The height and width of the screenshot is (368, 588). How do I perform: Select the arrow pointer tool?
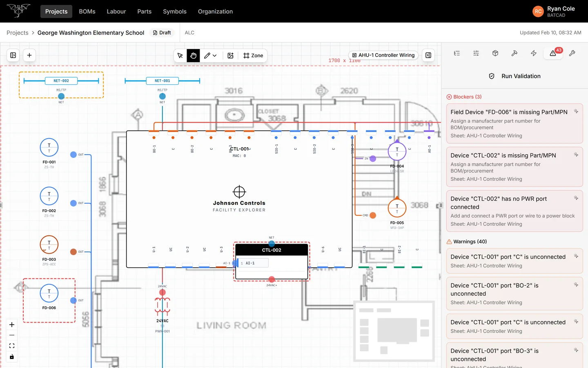coord(180,56)
